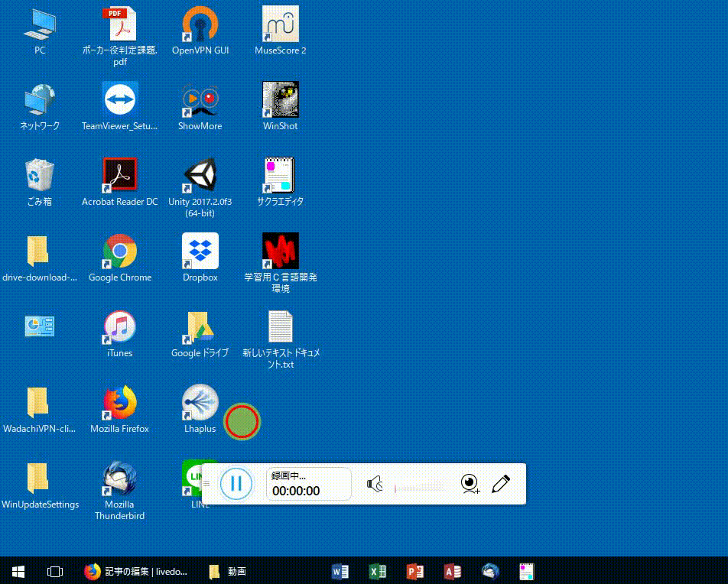The height and width of the screenshot is (584, 728).
Task: Pause the screen recording
Action: [x=236, y=484]
